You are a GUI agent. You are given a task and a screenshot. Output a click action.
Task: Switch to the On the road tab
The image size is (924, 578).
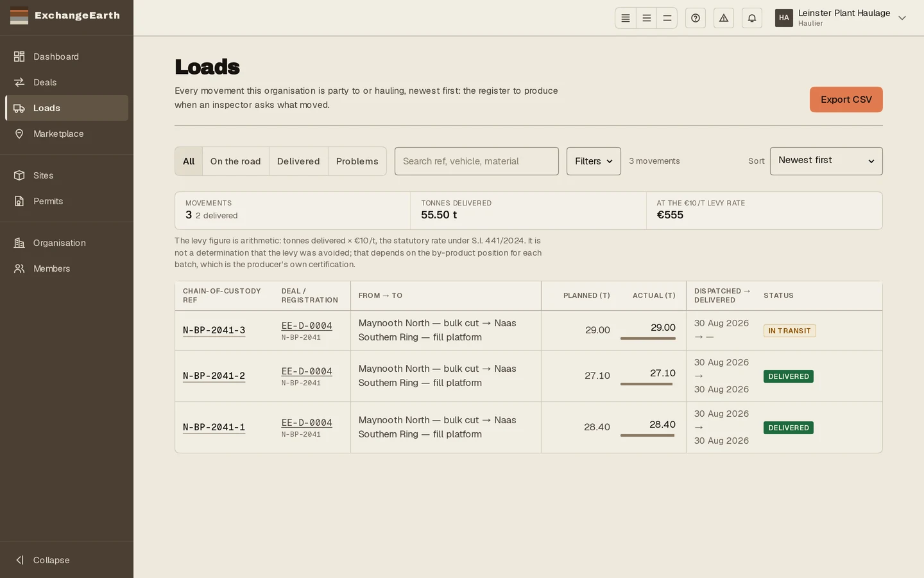pos(235,161)
